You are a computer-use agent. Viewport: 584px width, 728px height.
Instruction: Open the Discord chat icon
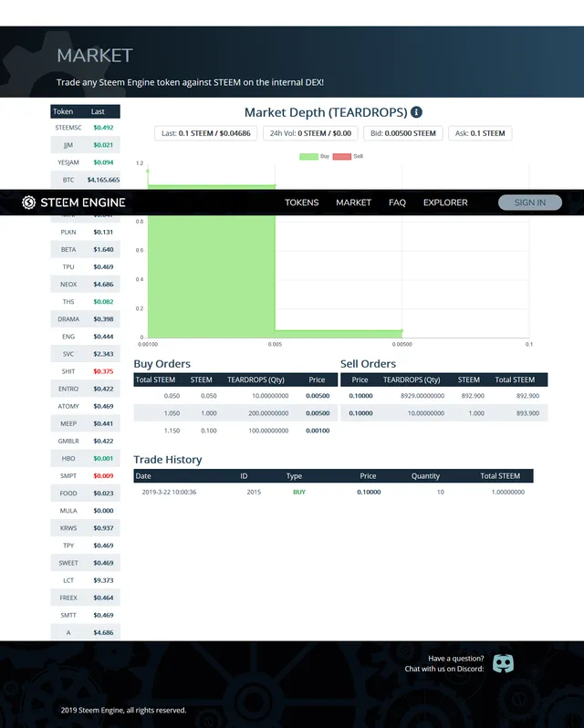(x=503, y=663)
